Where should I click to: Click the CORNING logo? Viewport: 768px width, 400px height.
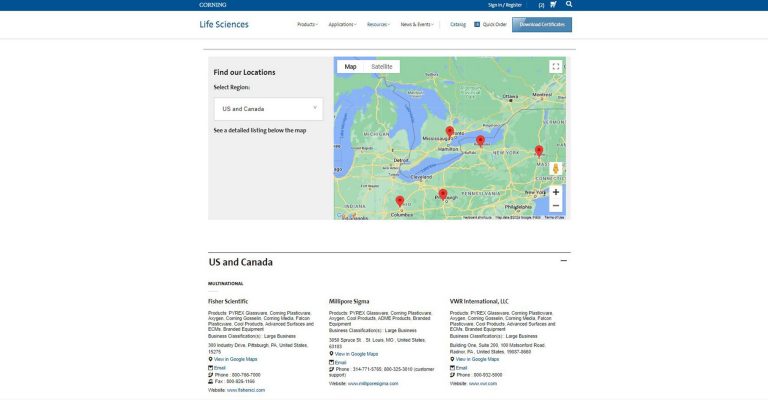(213, 5)
